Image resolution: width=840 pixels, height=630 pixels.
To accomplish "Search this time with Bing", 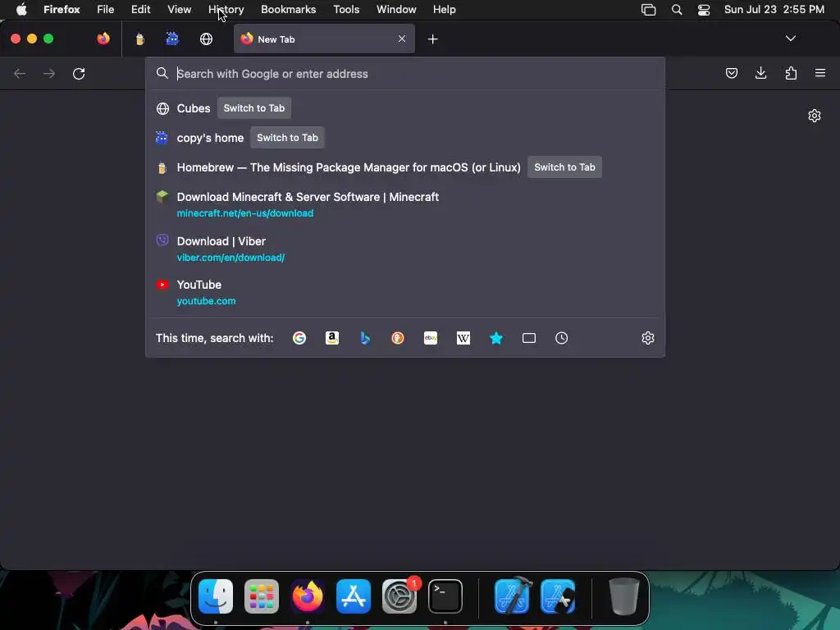I will click(x=365, y=338).
